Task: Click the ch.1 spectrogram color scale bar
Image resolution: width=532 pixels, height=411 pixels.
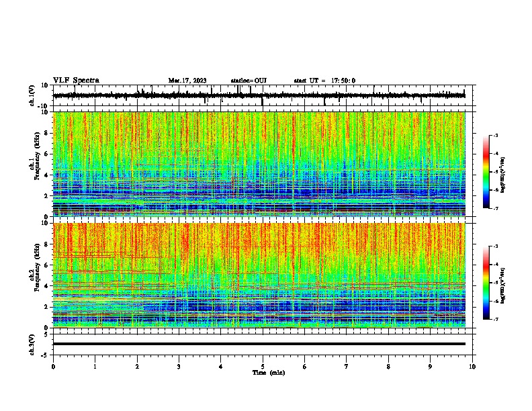Action: point(486,172)
